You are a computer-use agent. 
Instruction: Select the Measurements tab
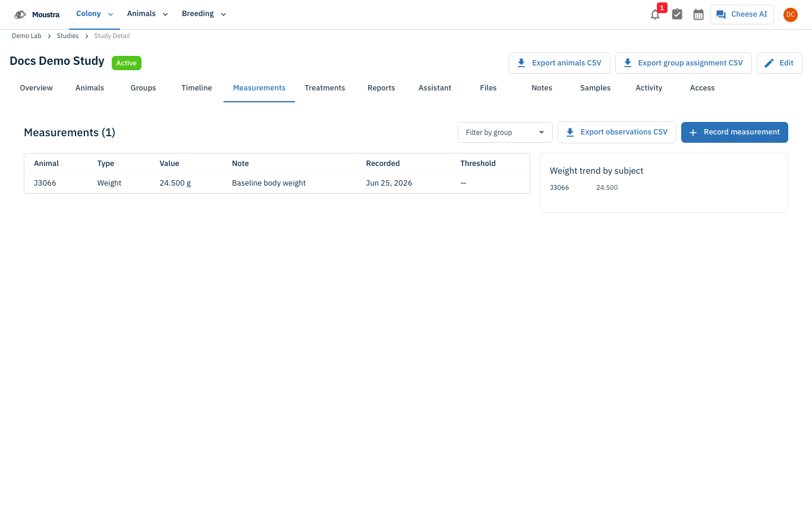(x=259, y=88)
